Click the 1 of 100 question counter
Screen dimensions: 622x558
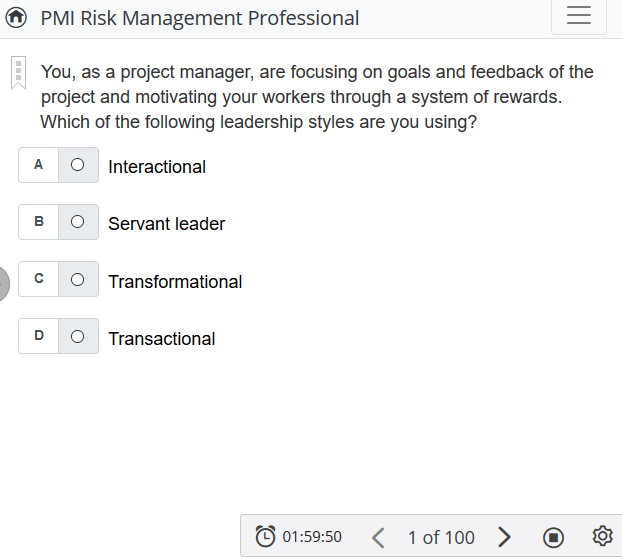(x=441, y=538)
